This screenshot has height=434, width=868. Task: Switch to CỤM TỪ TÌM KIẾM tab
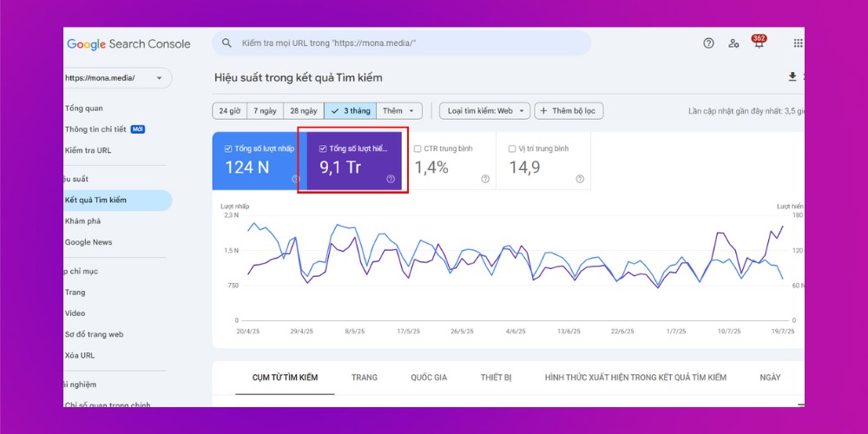pyautogui.click(x=285, y=378)
